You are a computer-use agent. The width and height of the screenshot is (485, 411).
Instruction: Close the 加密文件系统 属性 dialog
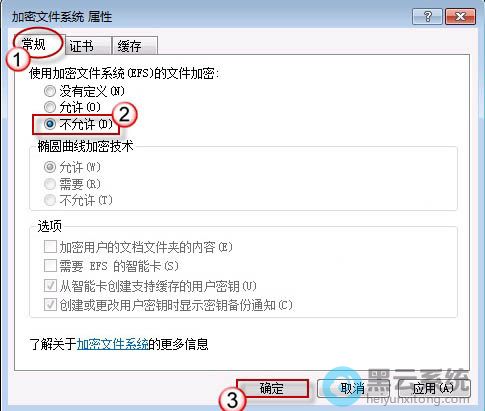pos(460,16)
